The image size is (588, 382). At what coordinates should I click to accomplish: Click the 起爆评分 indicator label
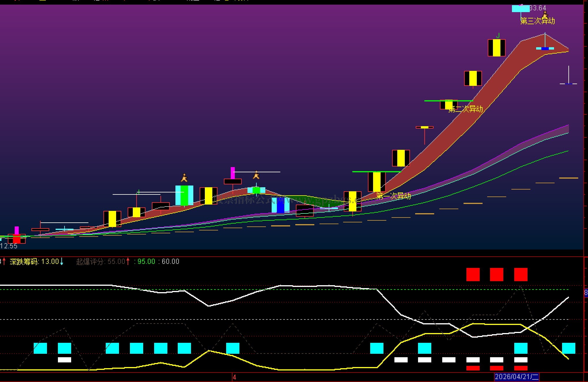tap(90, 262)
